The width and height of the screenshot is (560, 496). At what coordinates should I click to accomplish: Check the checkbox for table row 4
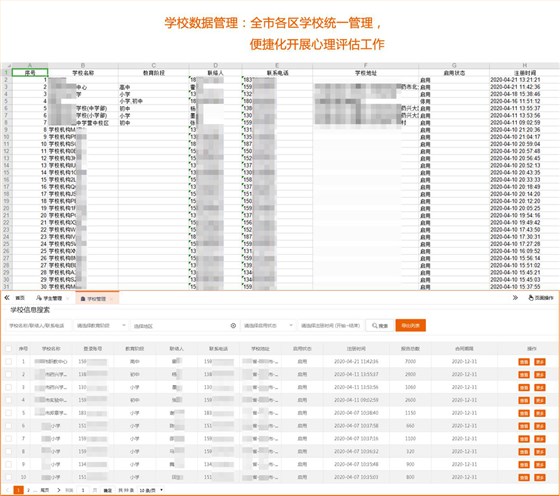coord(9,400)
